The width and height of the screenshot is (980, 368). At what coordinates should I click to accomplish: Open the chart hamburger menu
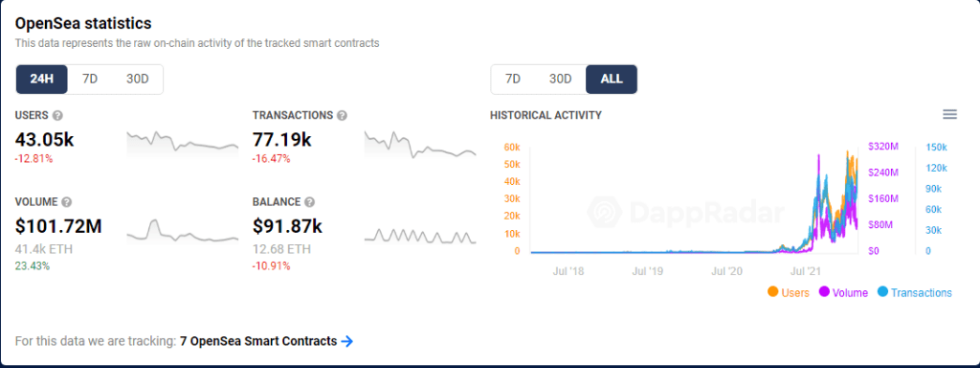tap(949, 114)
